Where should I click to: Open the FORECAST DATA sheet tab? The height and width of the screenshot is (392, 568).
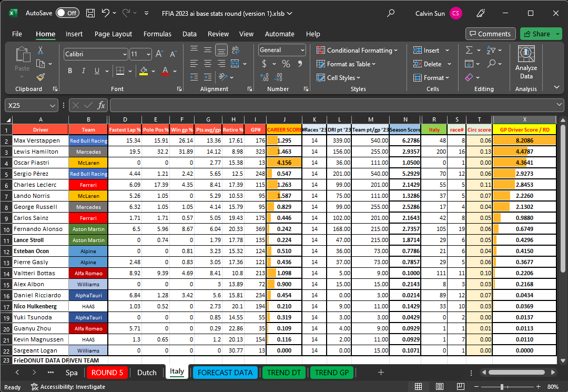pos(225,373)
